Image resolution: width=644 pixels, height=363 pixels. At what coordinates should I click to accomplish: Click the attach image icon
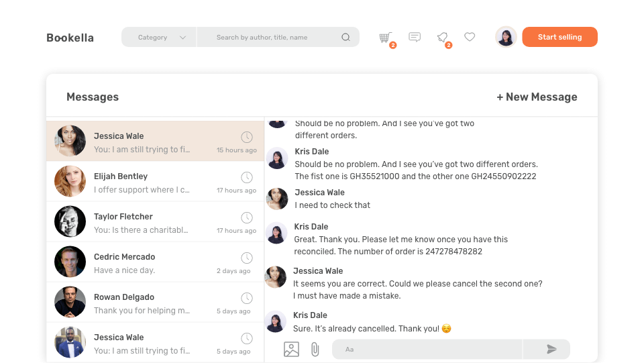click(291, 350)
